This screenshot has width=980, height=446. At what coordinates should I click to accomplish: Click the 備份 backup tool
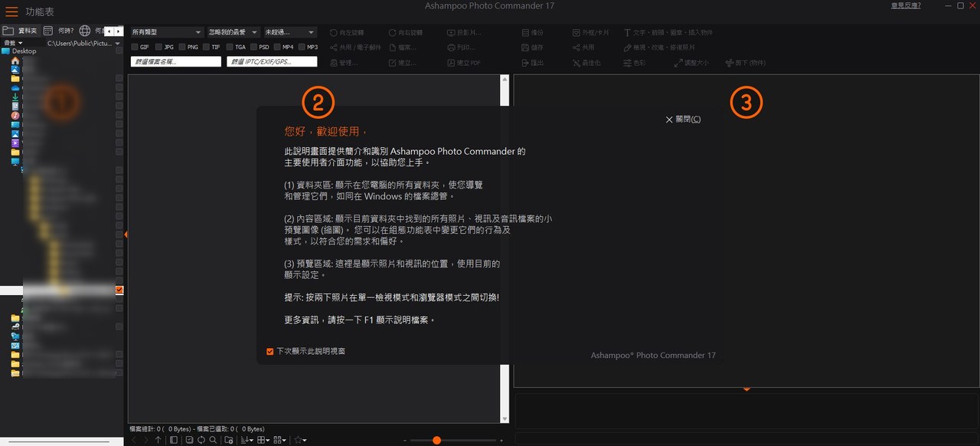coord(532,33)
